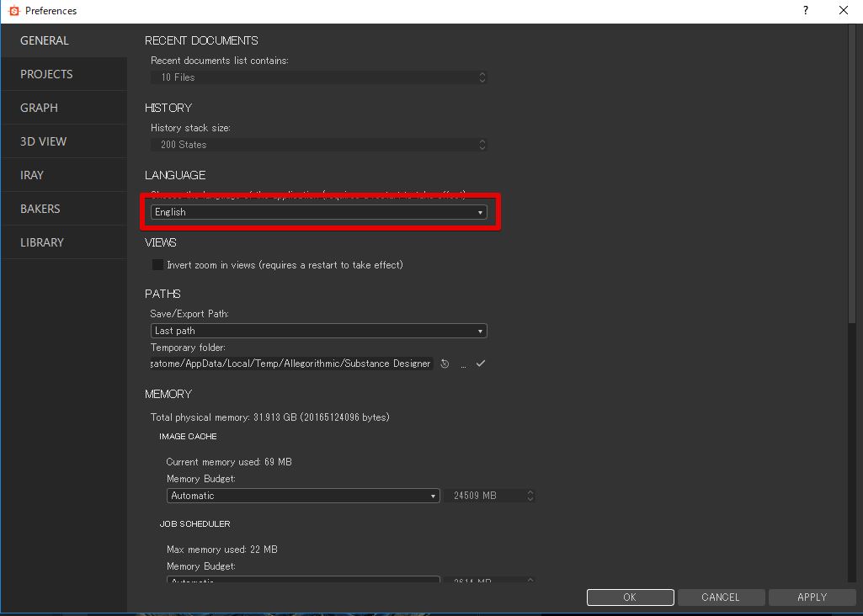This screenshot has height=616, width=863.
Task: Click the vertical scrollbar of preferences
Action: pyautogui.click(x=853, y=173)
